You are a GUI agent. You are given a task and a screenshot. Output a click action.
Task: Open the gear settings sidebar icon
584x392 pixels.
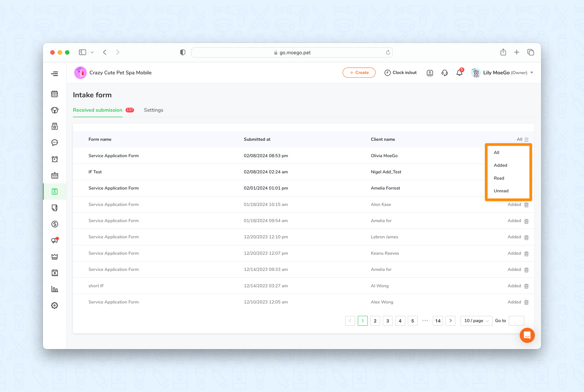coord(55,306)
